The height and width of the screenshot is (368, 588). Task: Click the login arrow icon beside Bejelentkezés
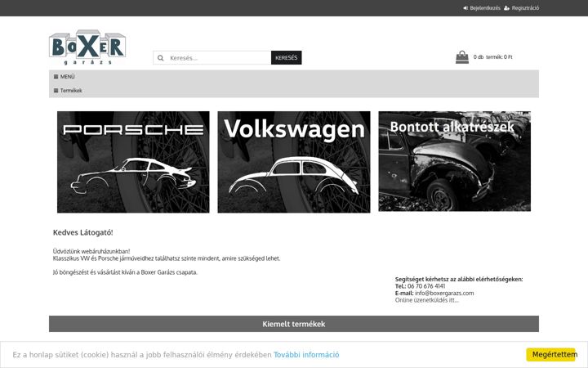[465, 8]
